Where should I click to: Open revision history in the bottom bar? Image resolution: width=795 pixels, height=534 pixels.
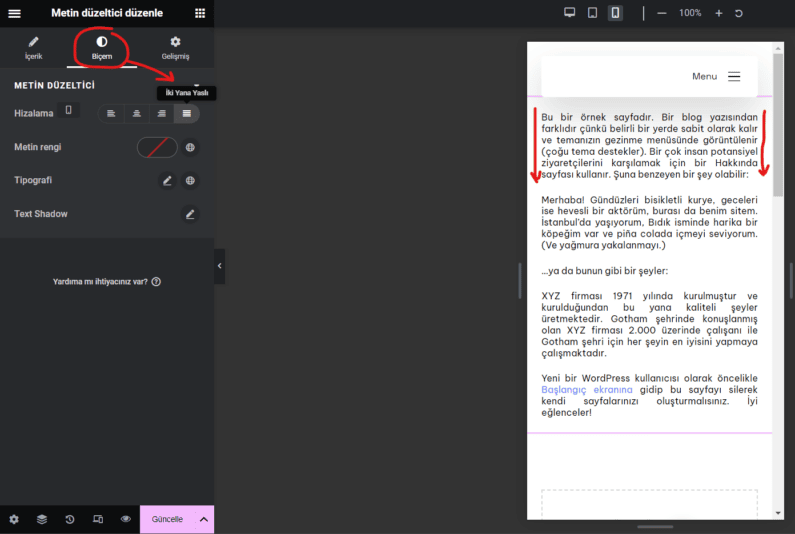tap(70, 520)
